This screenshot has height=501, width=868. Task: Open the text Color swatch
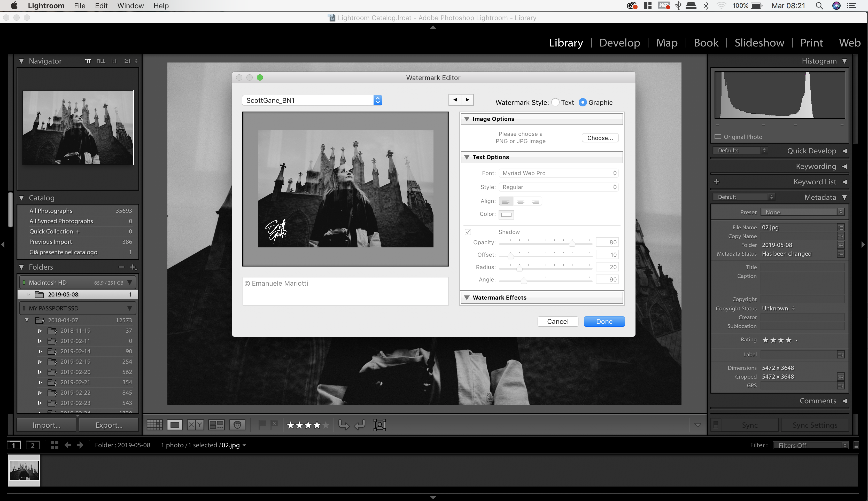[x=506, y=214]
